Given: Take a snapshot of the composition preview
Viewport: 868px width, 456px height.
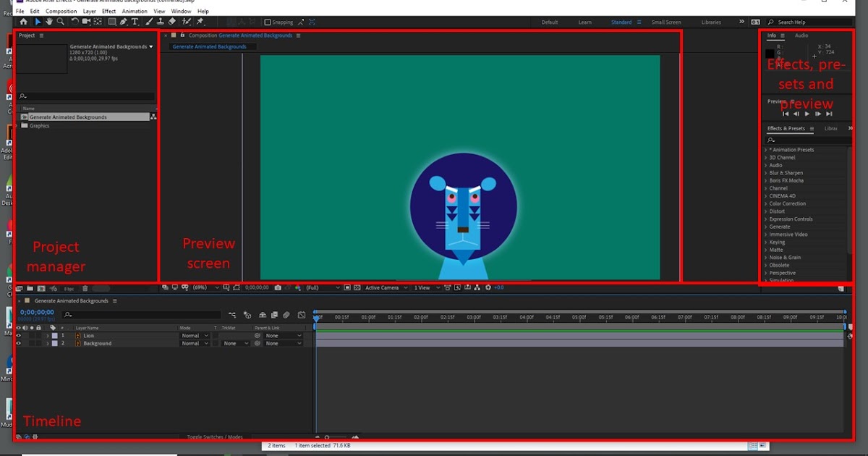Looking at the screenshot, I should [278, 287].
